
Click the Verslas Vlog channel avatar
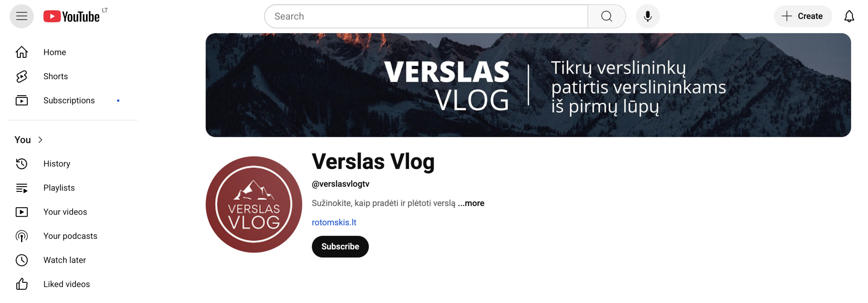click(x=253, y=204)
